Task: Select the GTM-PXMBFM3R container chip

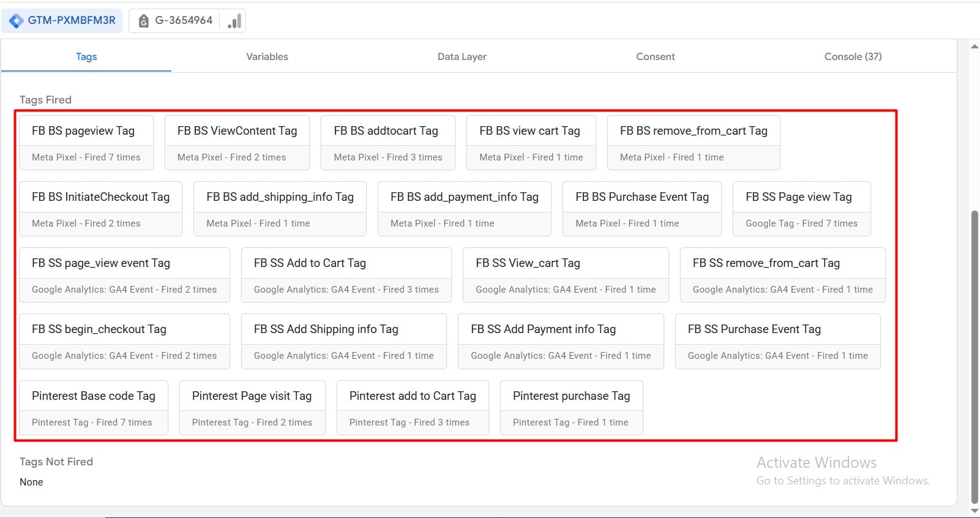Action: (x=62, y=21)
